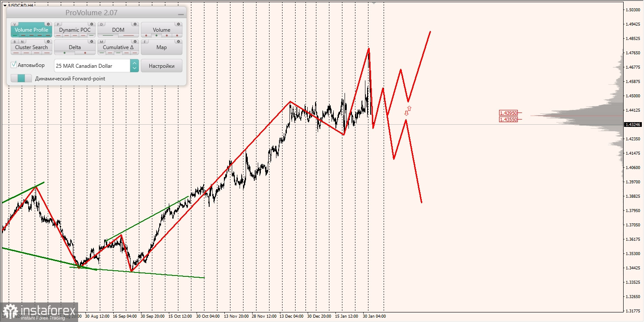Click the 16 Sep 04:00 time label
This screenshot has width=644, height=322.
coord(125,316)
